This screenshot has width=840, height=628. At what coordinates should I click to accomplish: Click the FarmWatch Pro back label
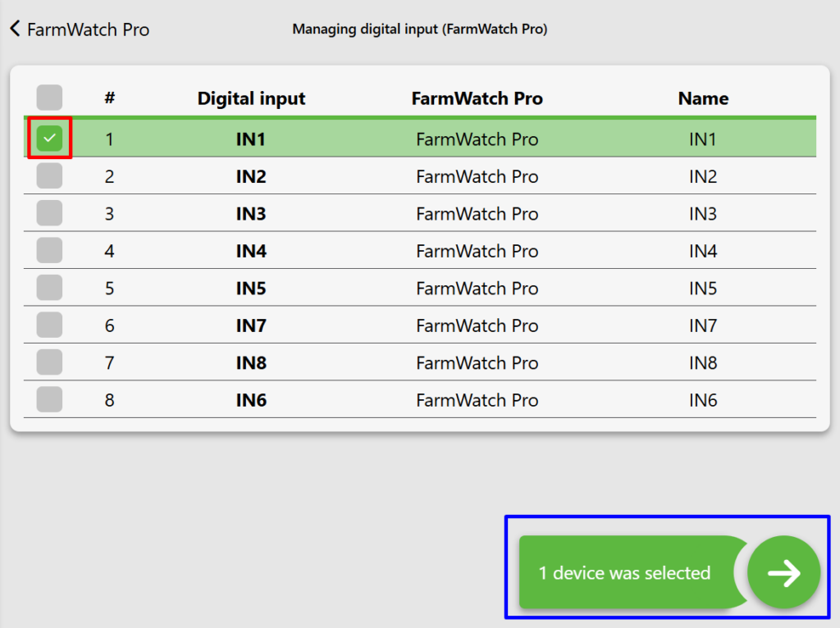[x=89, y=30]
